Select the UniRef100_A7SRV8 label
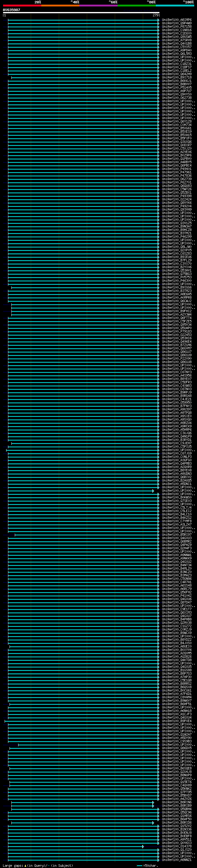Viewport: 197px width, 868px height. [x=177, y=40]
